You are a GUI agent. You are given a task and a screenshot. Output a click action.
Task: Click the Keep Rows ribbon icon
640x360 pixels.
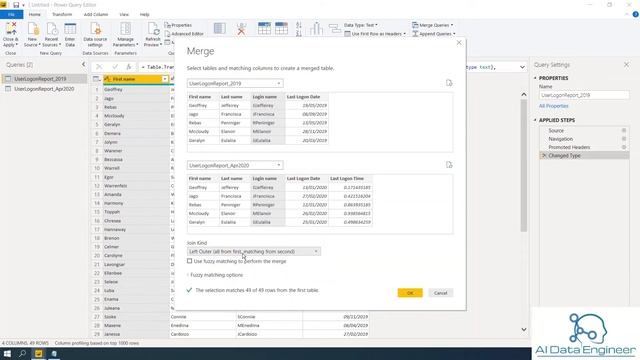[264, 28]
